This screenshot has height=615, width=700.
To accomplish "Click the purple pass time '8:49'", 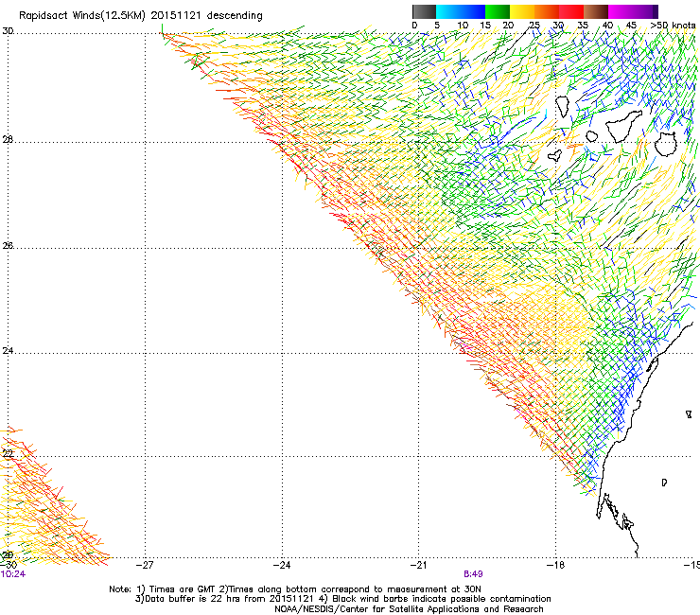I will click(x=473, y=574).
